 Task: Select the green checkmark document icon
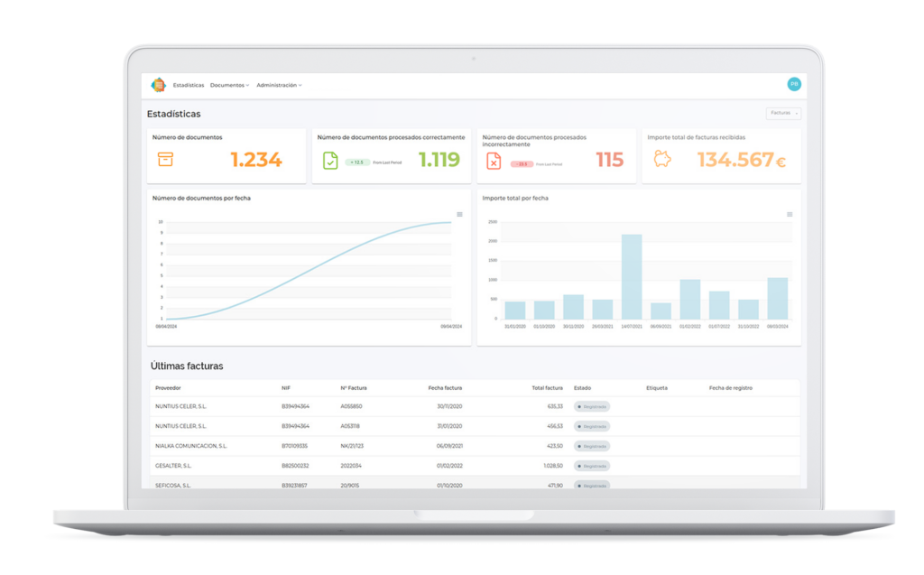pyautogui.click(x=329, y=161)
